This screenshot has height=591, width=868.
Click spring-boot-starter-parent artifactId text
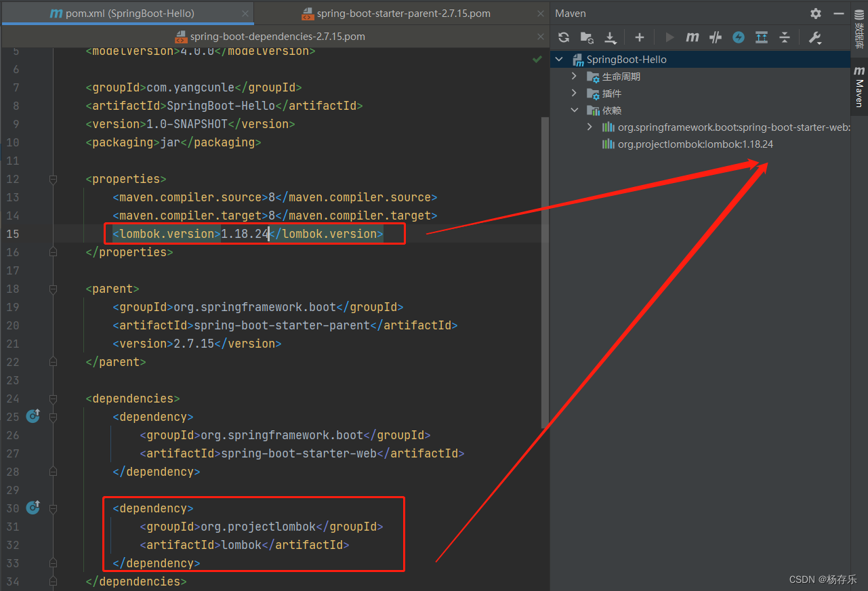(282, 325)
